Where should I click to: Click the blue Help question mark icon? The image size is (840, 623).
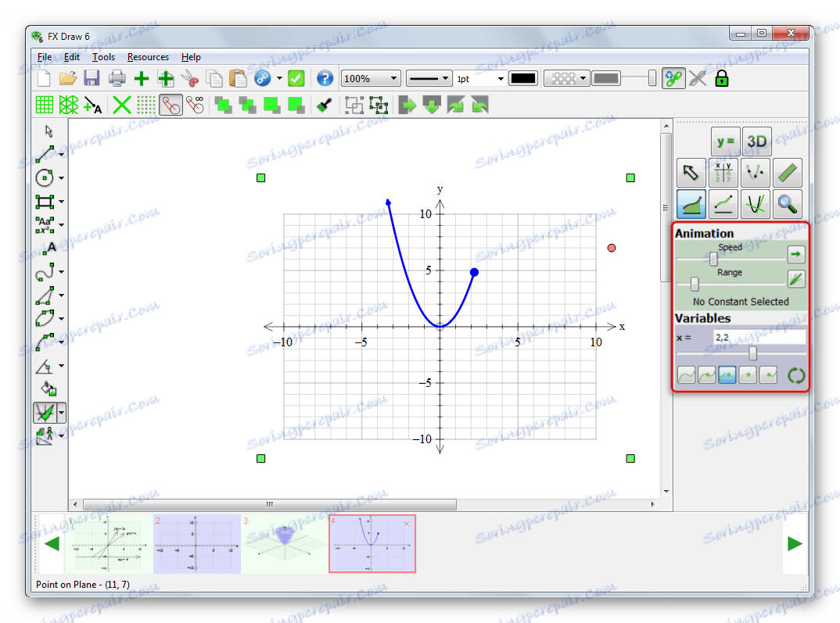[325, 78]
